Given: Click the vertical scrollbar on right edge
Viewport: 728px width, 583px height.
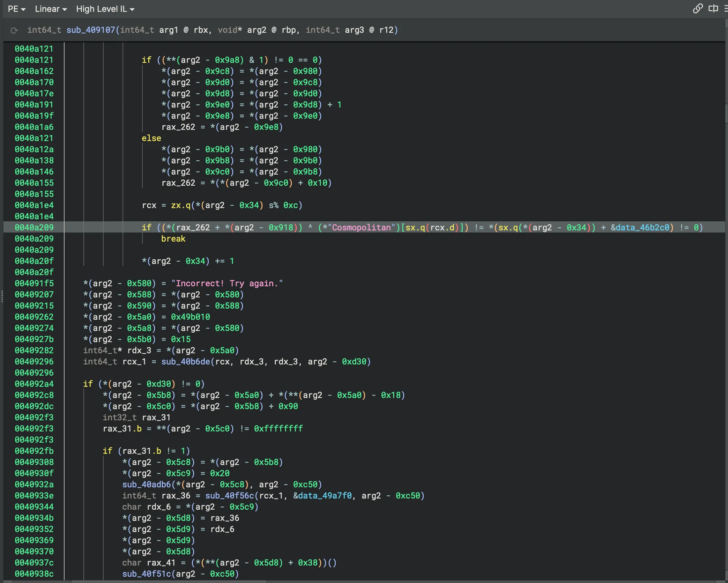Looking at the screenshot, I should 726,113.
